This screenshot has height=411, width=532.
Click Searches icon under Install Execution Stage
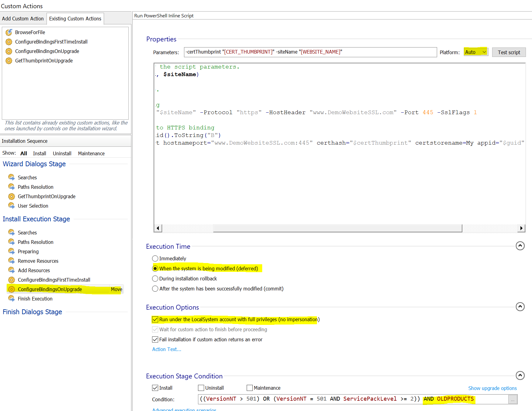tap(12, 232)
